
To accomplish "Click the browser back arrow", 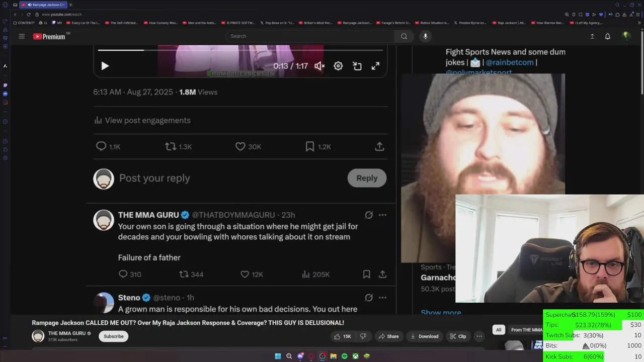I will 15,15.
